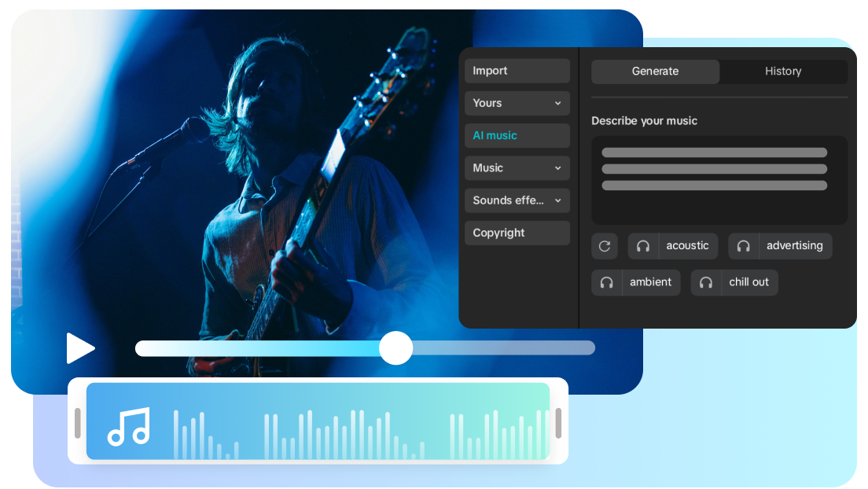Click the refresh icon to get new music tags
Image resolution: width=868 pixels, height=489 pixels.
tap(605, 246)
